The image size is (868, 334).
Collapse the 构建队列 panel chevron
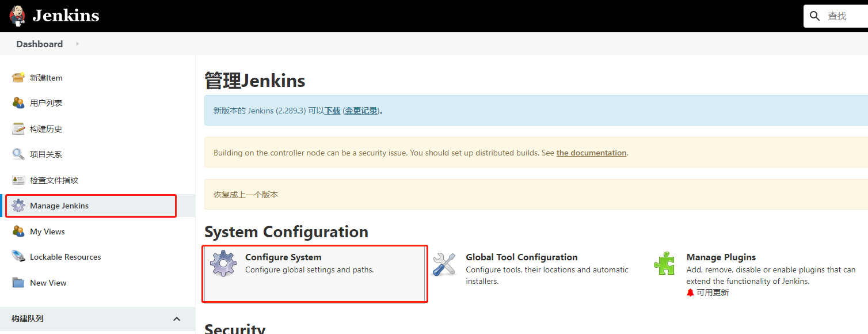(x=177, y=319)
